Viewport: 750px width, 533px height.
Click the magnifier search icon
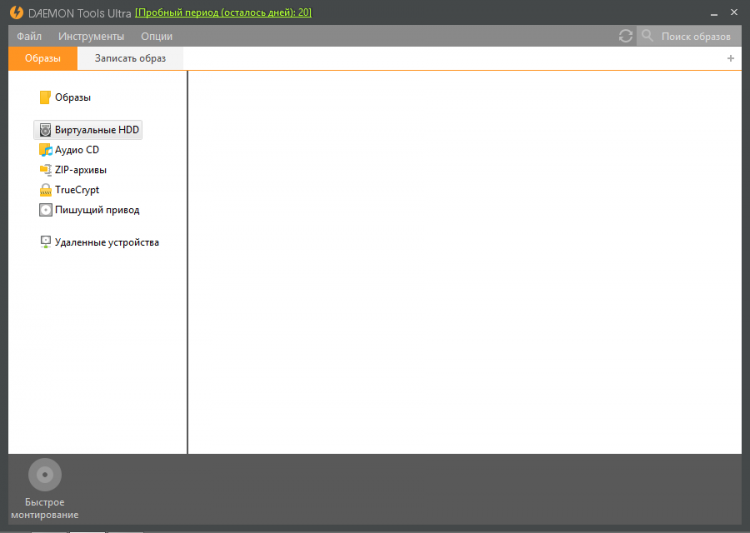647,35
